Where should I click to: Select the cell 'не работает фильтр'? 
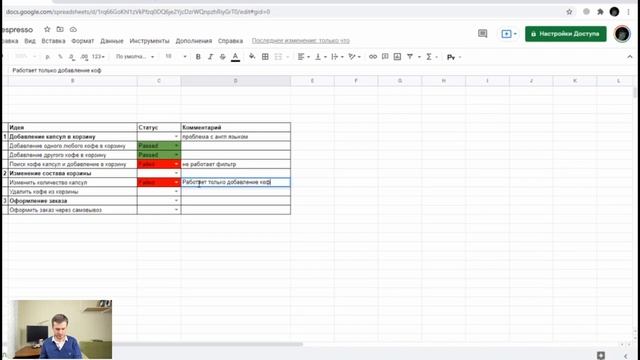point(236,164)
